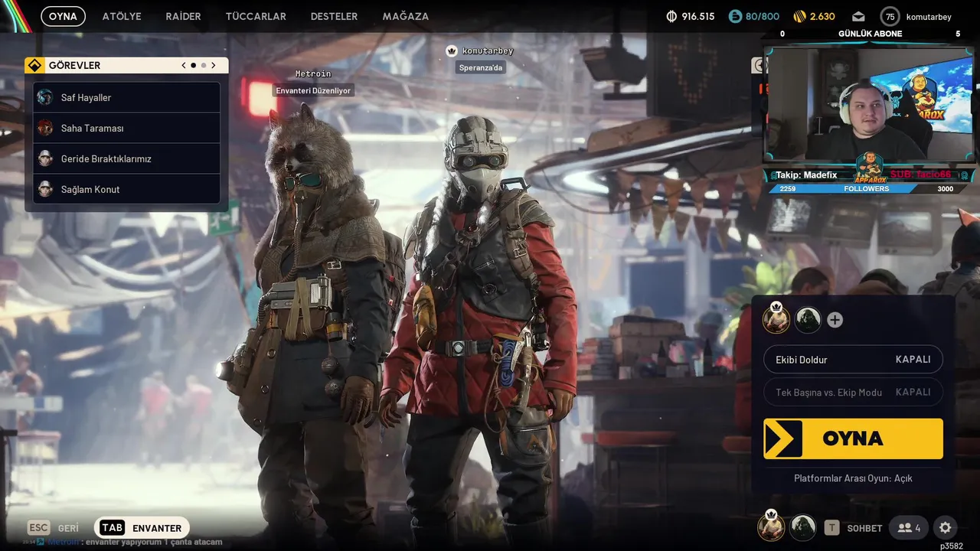
Task: Open the komutarbey profile name in header
Action: tap(929, 16)
